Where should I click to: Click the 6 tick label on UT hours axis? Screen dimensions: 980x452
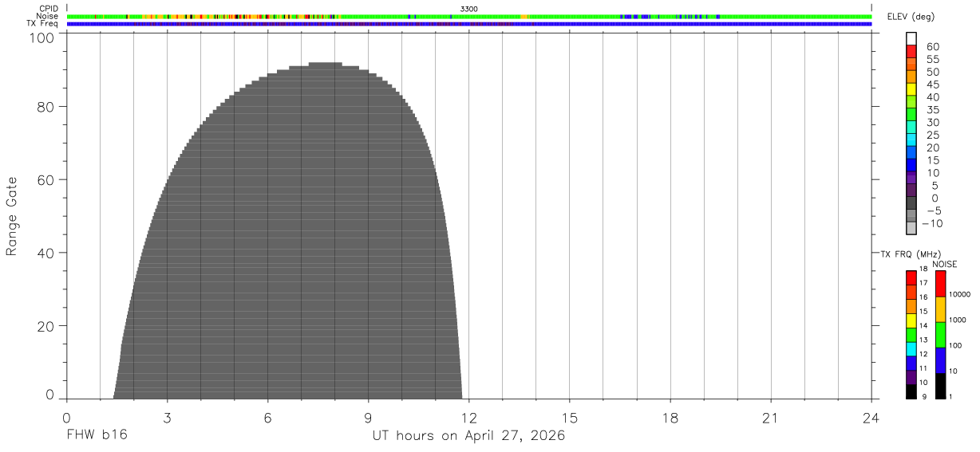coord(267,418)
